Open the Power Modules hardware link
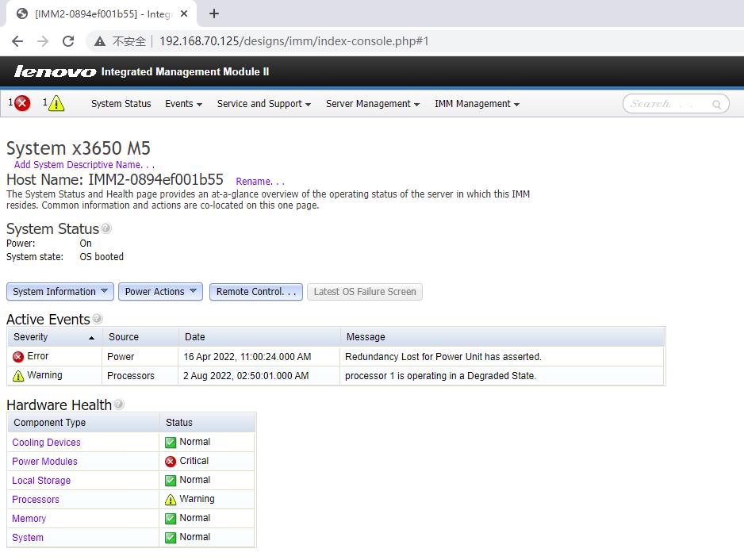The width and height of the screenshot is (744, 560). coord(44,462)
